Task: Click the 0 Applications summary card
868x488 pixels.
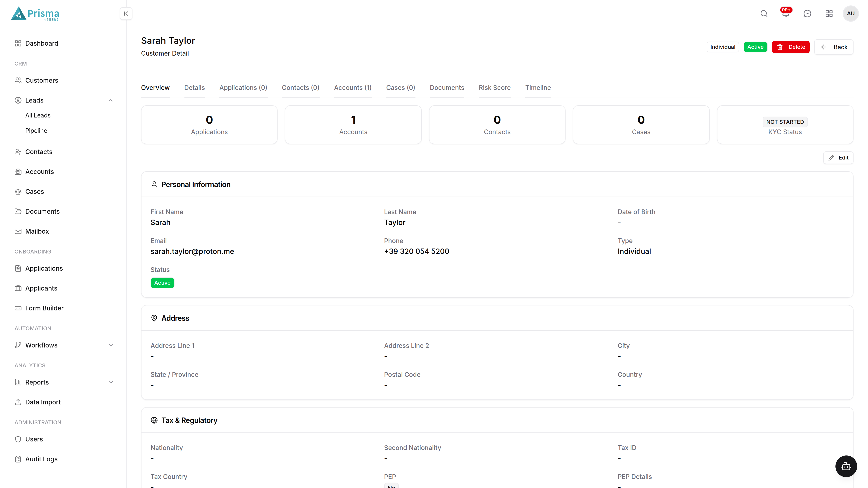Action: coord(209,125)
